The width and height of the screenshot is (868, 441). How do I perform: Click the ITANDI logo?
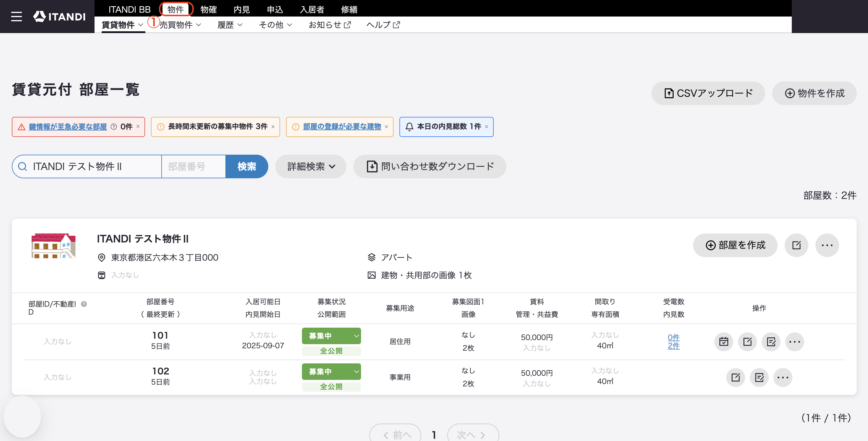[59, 17]
